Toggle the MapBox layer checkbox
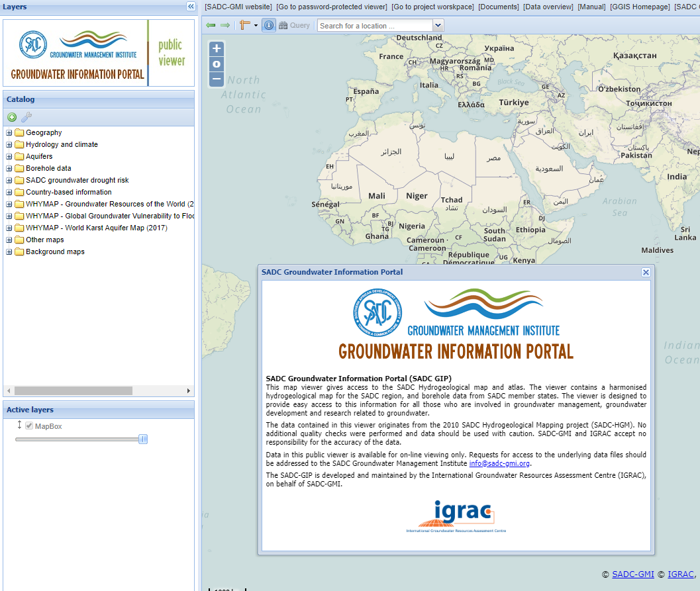The width and height of the screenshot is (700, 591). tap(29, 426)
